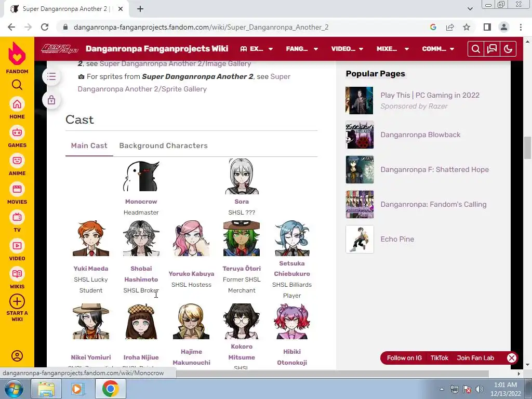Open a new browser tab
Image resolution: width=532 pixels, height=399 pixels.
[140, 9]
